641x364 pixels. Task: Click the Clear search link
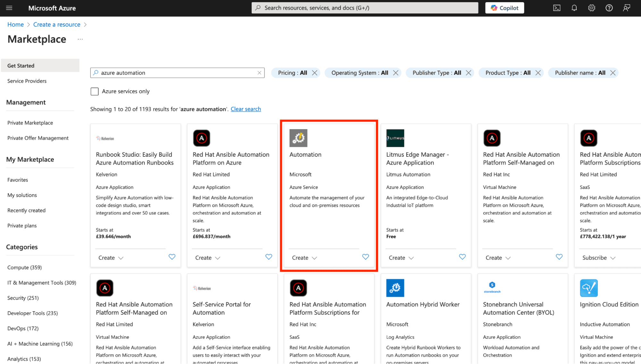246,109
